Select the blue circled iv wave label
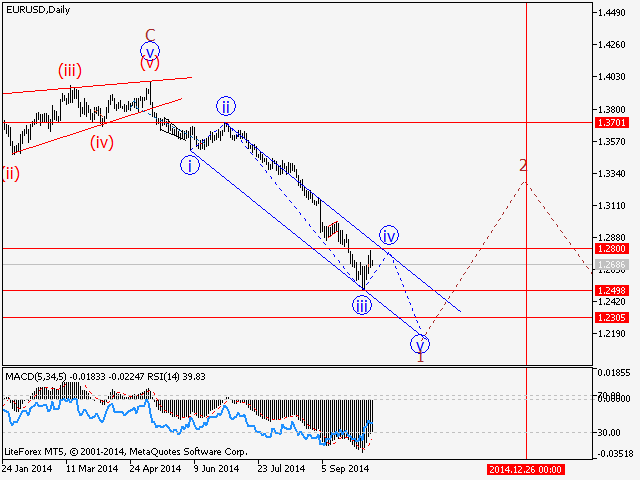This screenshot has height=480, width=640. pyautogui.click(x=389, y=236)
